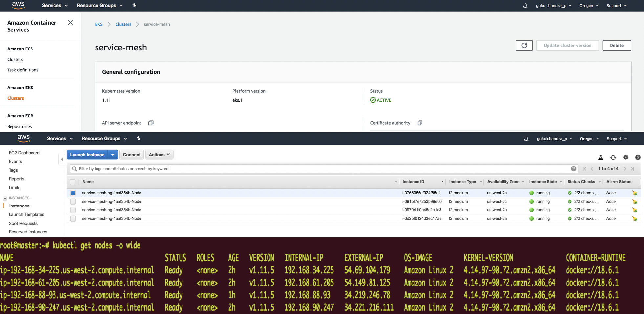Click the Delete button for service-mesh
644x314 pixels.
(616, 45)
